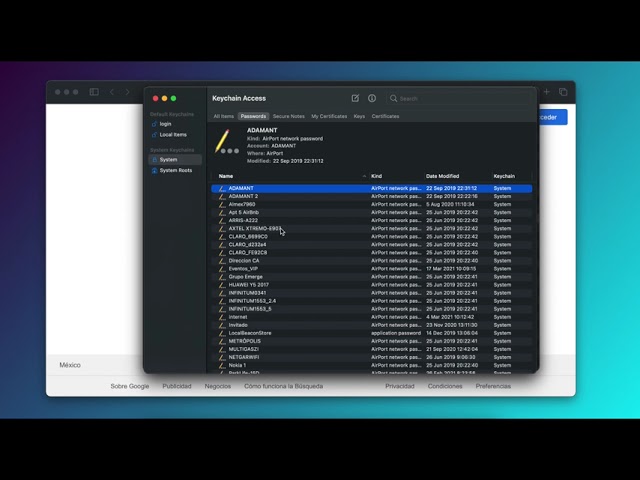Screen dimensions: 640x480
Task: Select the NETGARWIFI entry
Action: (371, 357)
